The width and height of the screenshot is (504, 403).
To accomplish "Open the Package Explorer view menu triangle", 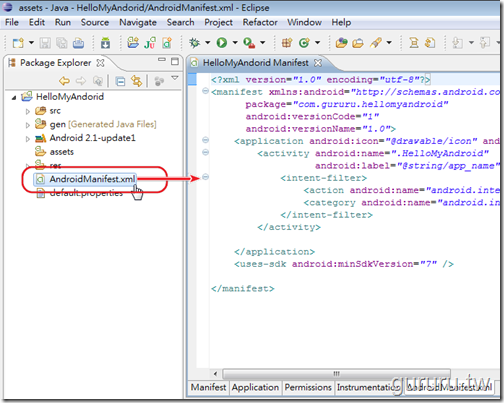I will coord(175,78).
